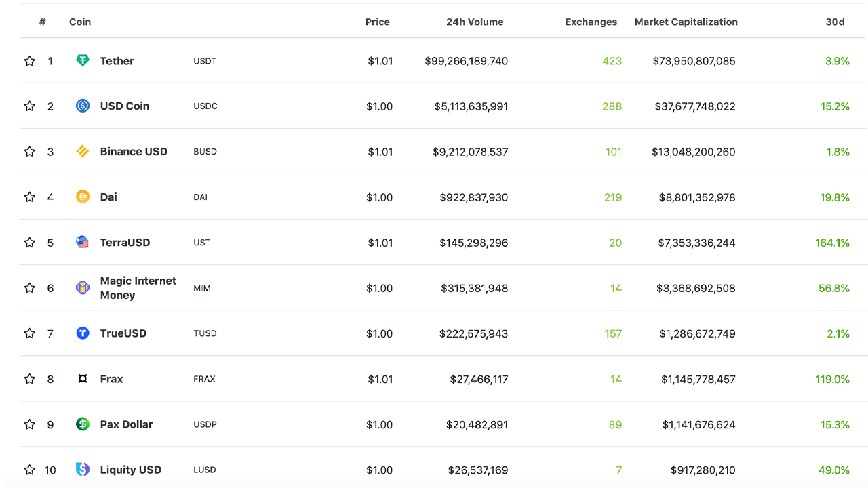Image resolution: width=868 pixels, height=488 pixels.
Task: Star Magic Internet Money as favorite
Action: [29, 288]
